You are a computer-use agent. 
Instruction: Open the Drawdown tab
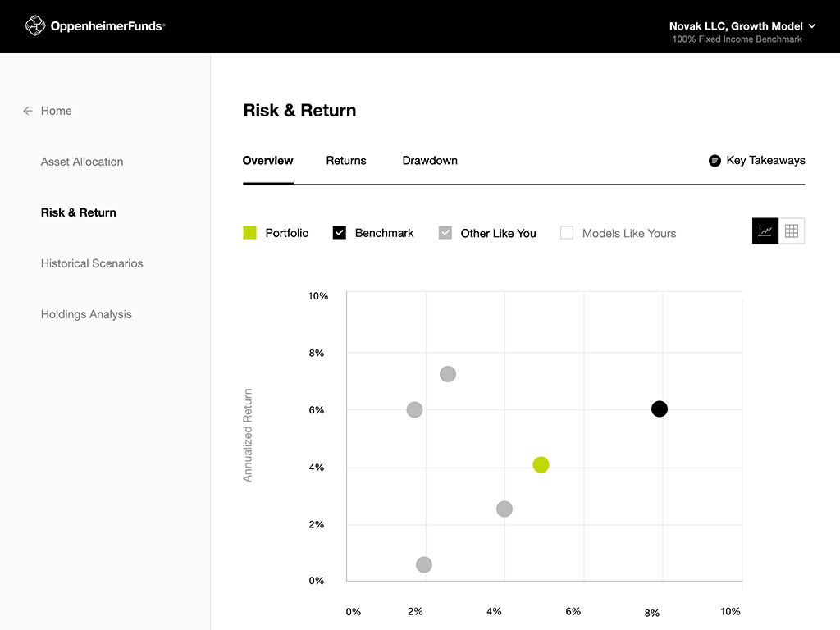pyautogui.click(x=430, y=161)
